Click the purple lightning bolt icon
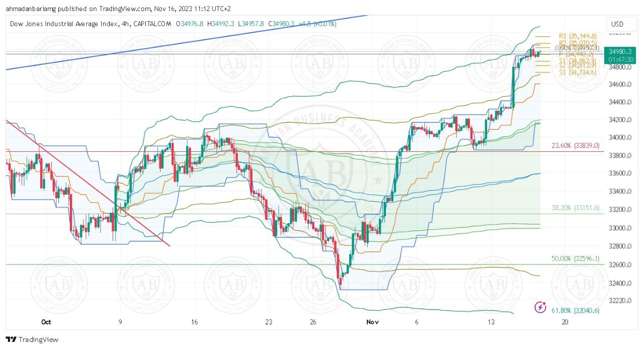644x349 pixels. pyautogui.click(x=540, y=307)
